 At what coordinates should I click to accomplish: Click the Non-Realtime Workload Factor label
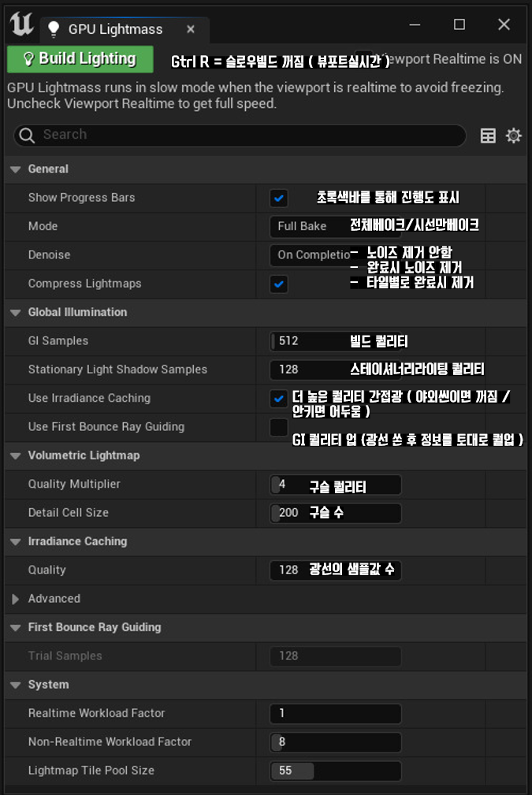pos(110,741)
